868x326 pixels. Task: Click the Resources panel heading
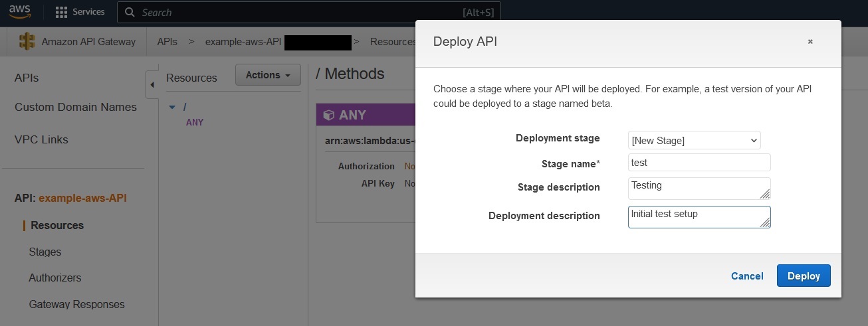[x=191, y=78]
